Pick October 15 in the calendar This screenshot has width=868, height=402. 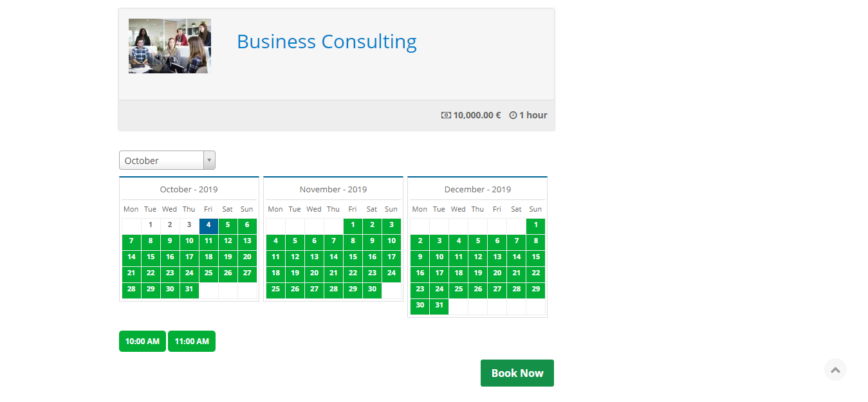pos(151,257)
